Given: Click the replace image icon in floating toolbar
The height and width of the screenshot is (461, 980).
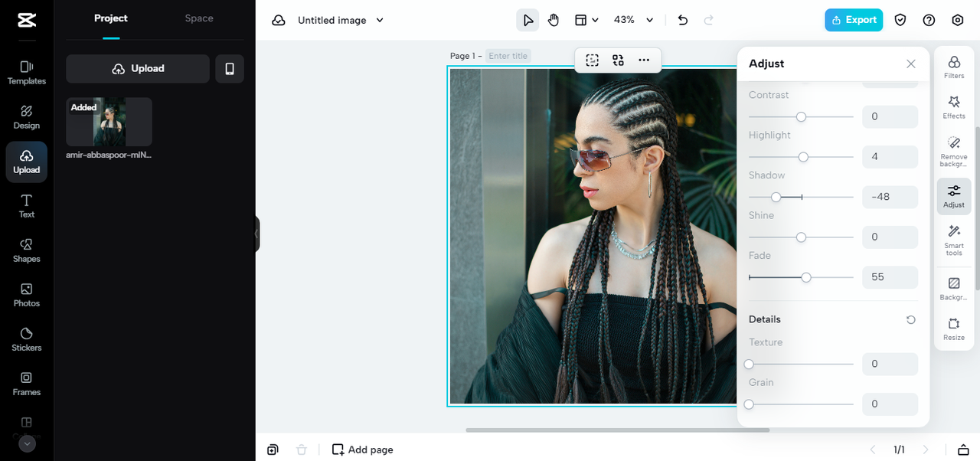Looking at the screenshot, I should click(x=618, y=60).
